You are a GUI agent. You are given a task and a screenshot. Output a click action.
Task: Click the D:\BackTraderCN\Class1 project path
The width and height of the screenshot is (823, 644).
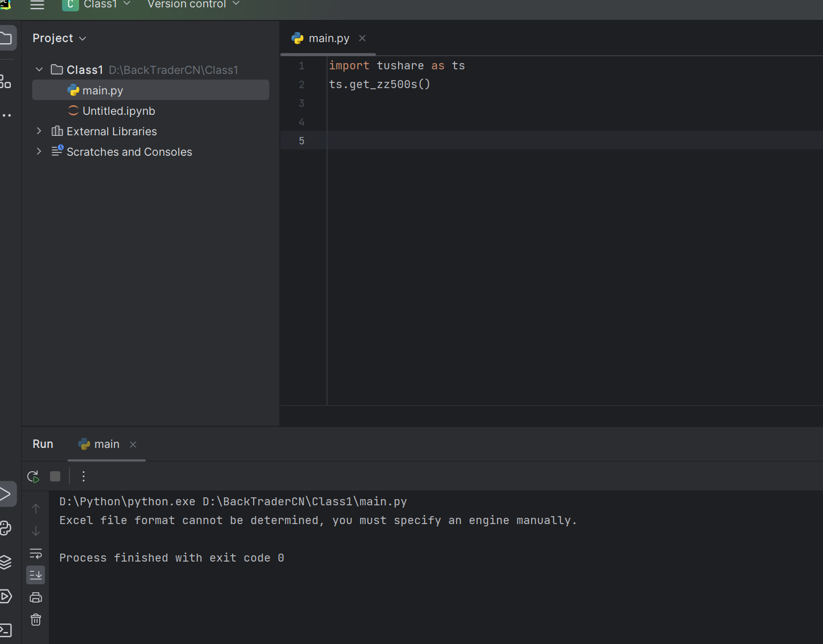(173, 70)
